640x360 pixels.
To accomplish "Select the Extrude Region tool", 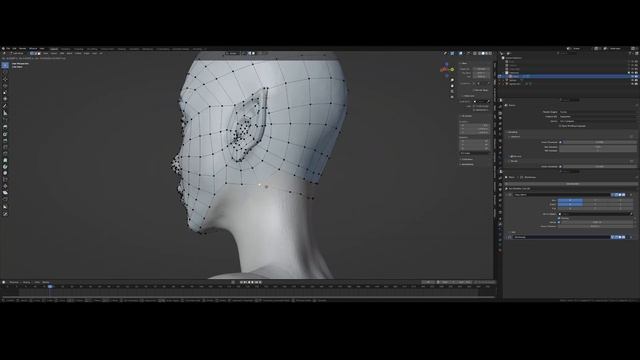I will 5,127.
